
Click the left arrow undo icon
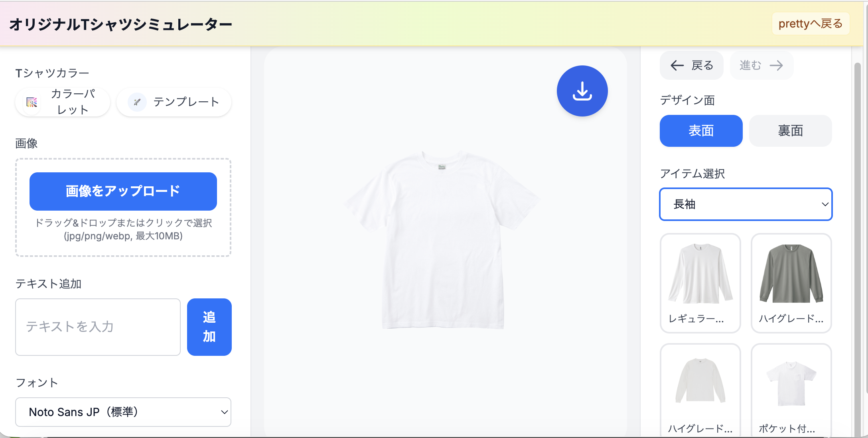(x=677, y=65)
